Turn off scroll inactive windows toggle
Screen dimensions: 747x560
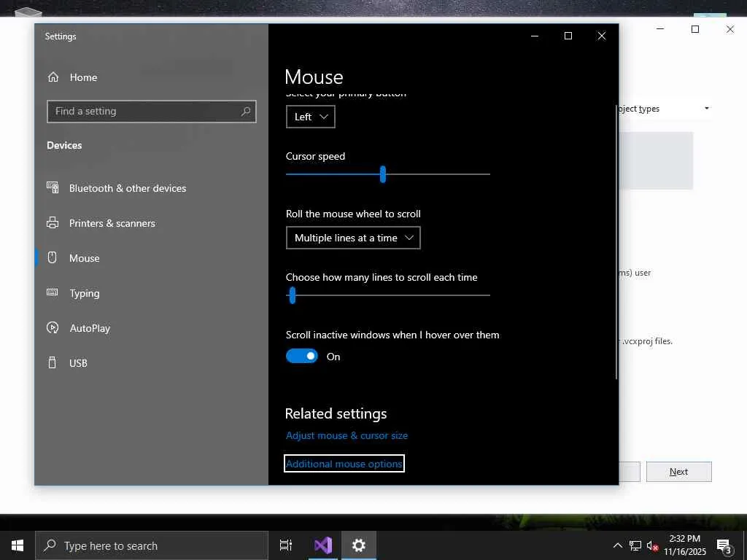coord(301,356)
